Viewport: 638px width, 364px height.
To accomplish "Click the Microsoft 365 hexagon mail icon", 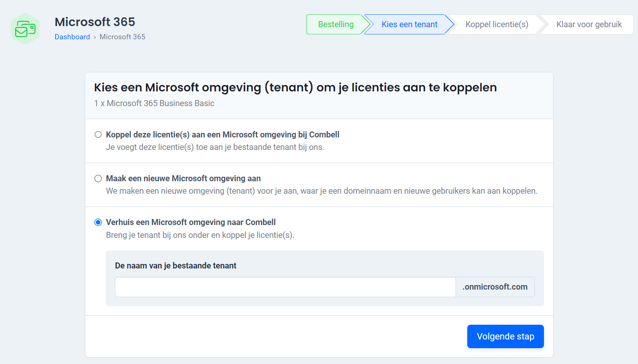I will 25,29.
